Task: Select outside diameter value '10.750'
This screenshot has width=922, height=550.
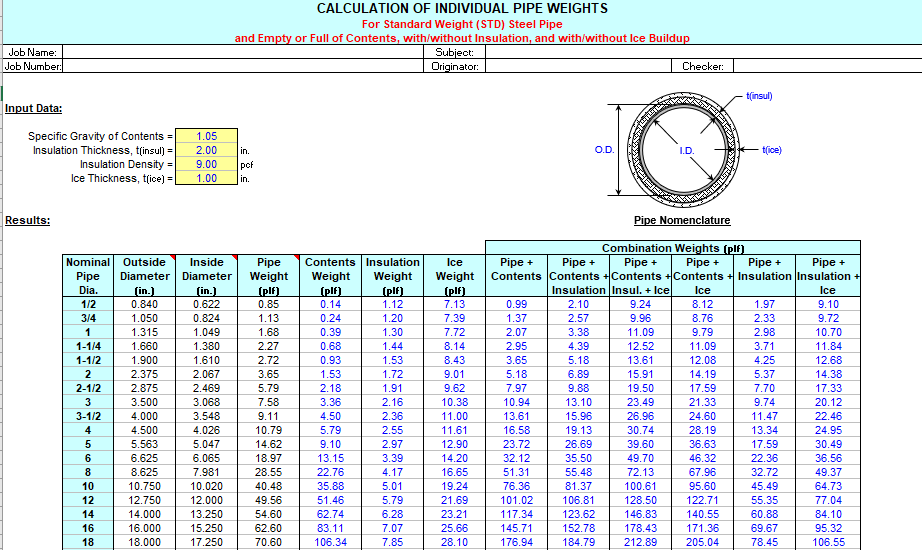Action: point(145,486)
